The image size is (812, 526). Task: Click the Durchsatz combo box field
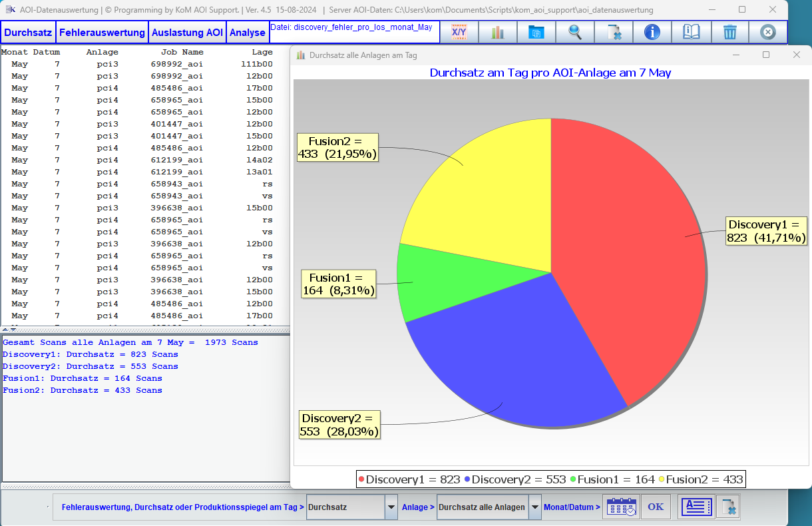(346, 507)
